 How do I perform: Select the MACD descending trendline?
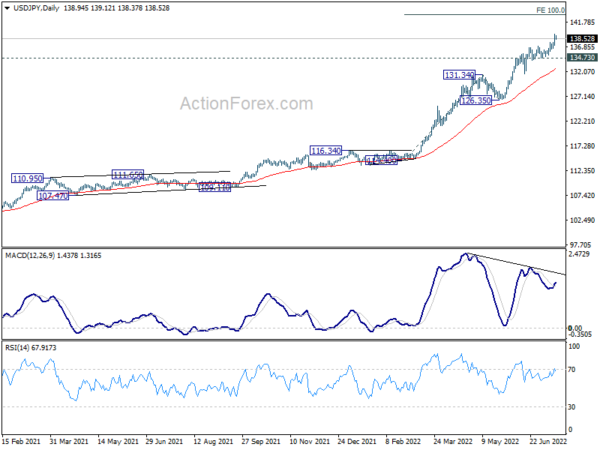tap(515, 264)
